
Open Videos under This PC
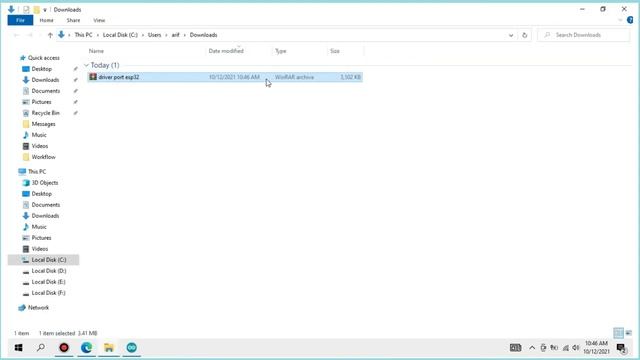(40, 249)
